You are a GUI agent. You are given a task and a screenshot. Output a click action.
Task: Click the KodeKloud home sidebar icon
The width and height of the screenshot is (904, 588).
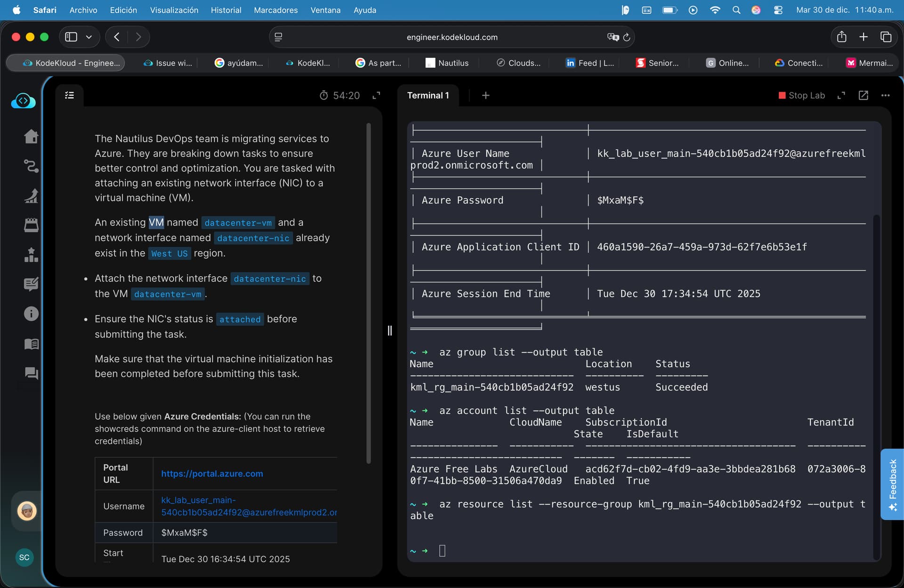pos(31,137)
